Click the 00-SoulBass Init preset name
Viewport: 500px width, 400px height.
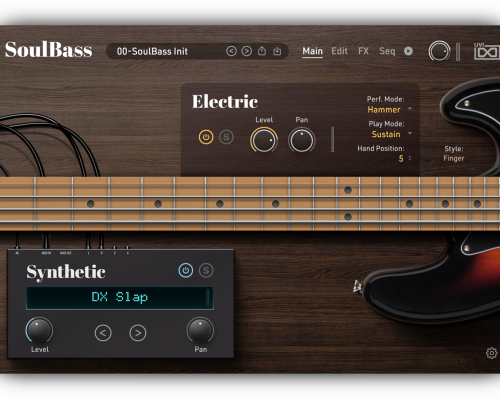(152, 51)
